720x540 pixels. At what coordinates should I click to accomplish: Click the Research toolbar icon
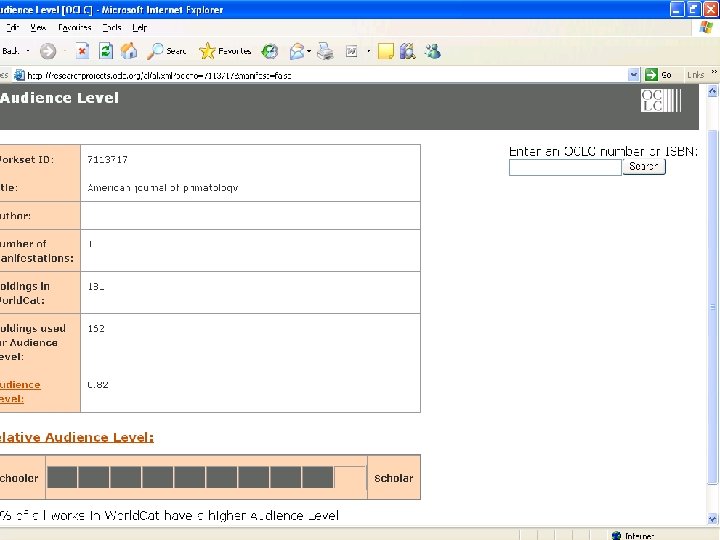[x=407, y=51]
